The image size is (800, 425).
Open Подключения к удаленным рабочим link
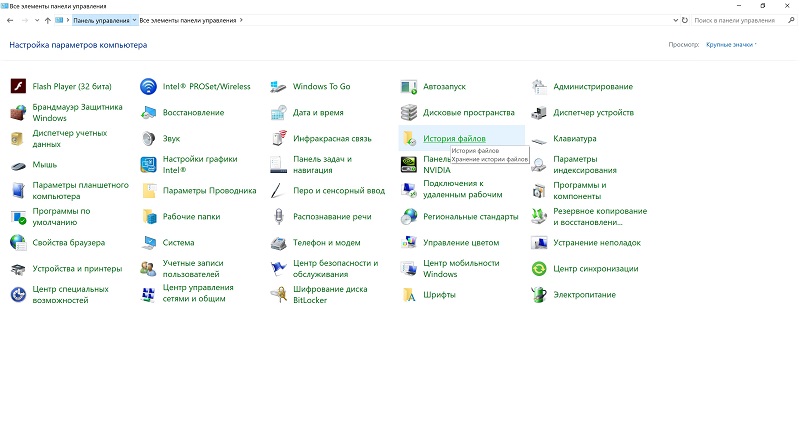click(463, 189)
